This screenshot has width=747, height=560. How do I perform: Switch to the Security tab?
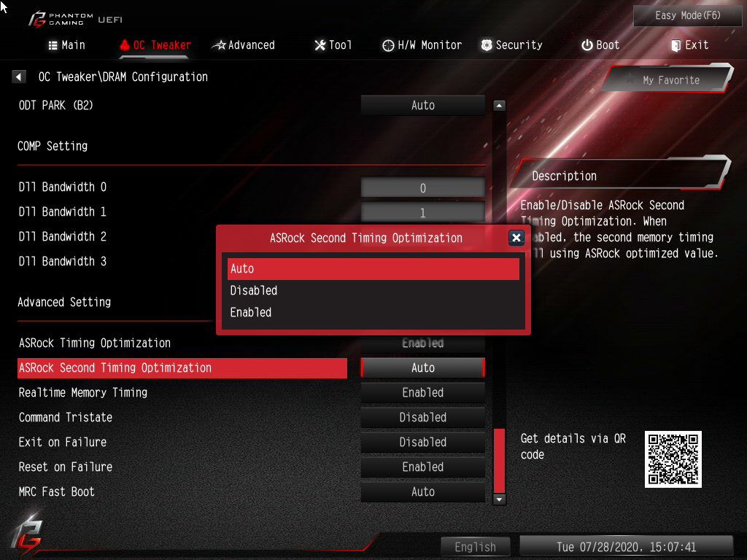tap(511, 45)
